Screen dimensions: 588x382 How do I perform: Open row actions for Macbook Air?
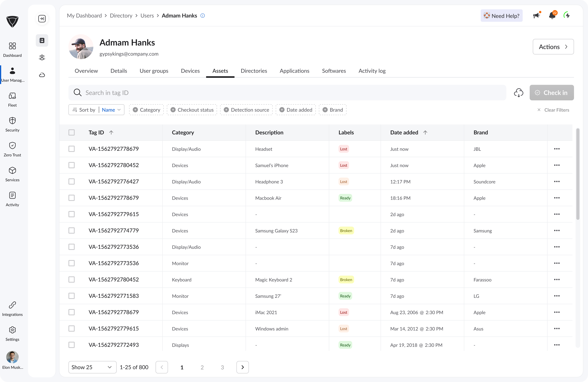557,198
